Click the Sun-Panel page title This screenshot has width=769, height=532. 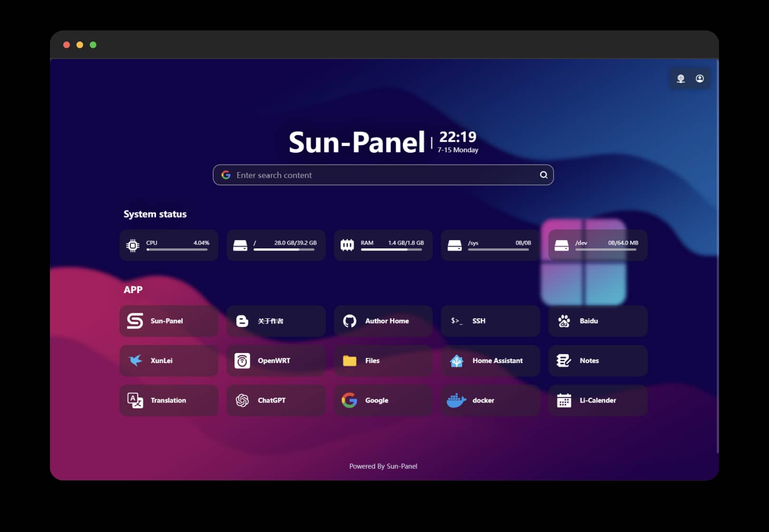tap(357, 142)
